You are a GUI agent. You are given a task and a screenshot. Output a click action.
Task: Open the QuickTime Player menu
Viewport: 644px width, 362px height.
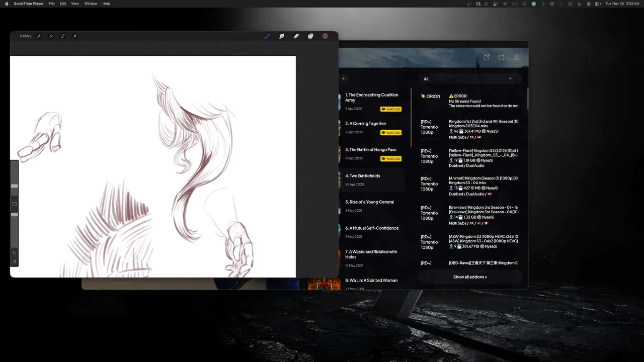[x=29, y=4]
